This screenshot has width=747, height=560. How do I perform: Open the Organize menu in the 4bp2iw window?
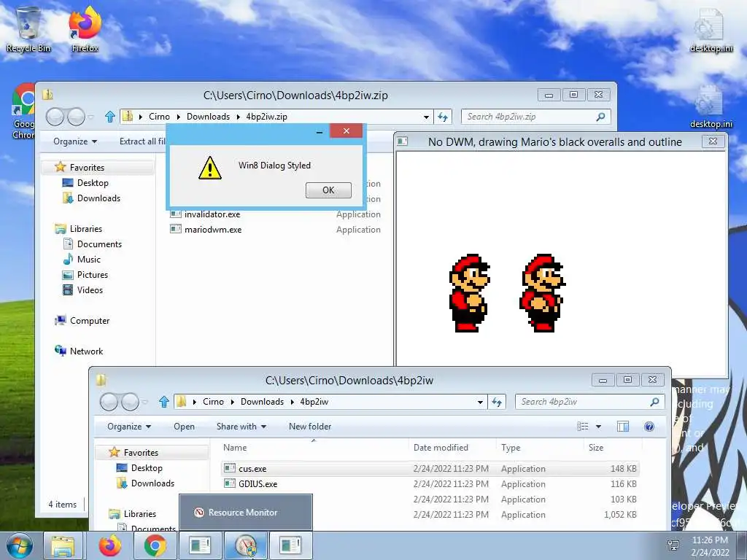[129, 427]
